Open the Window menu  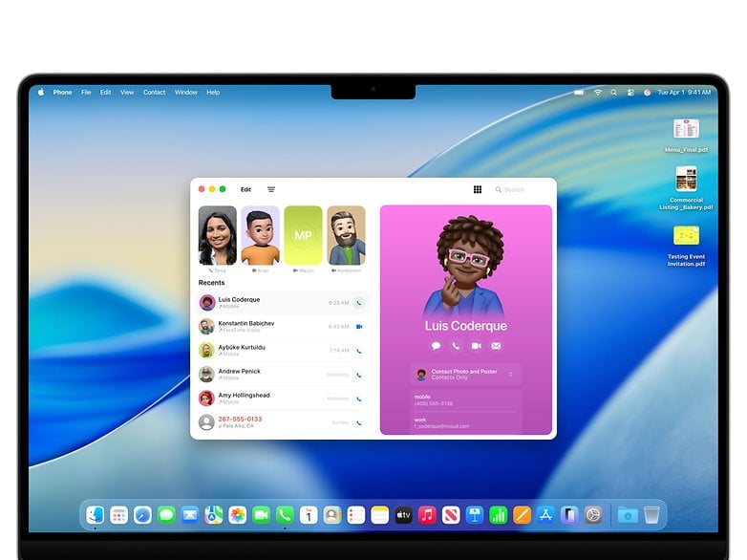coord(186,92)
